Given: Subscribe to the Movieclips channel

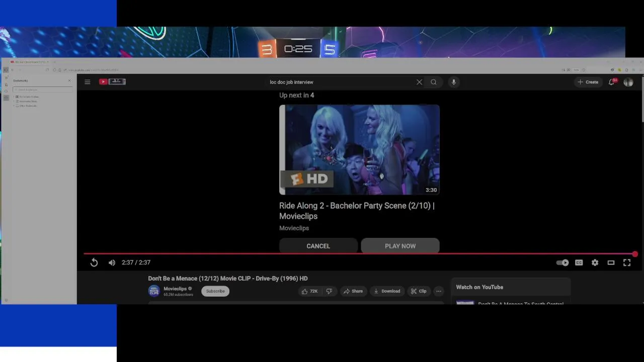Looking at the screenshot, I should tap(215, 291).
